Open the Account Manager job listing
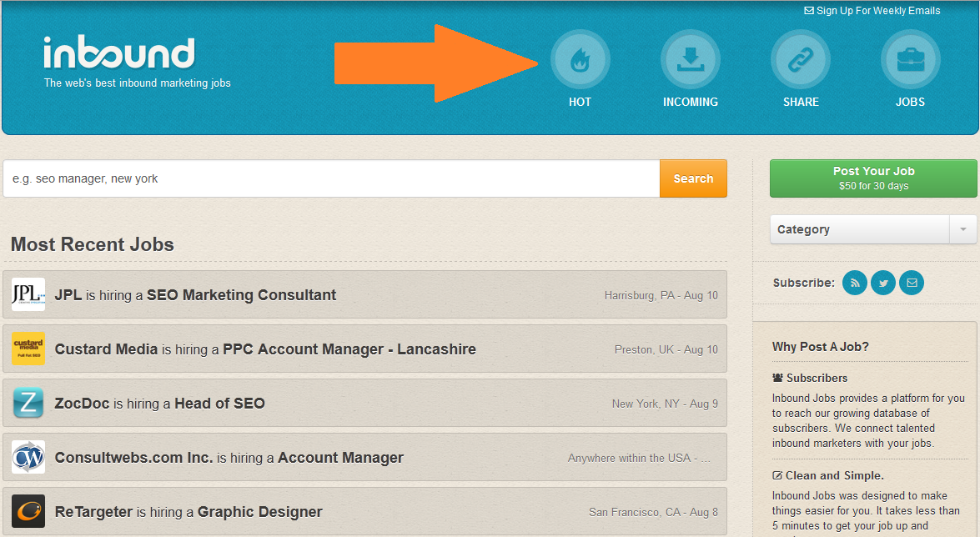Image resolution: width=980 pixels, height=537 pixels. click(340, 459)
